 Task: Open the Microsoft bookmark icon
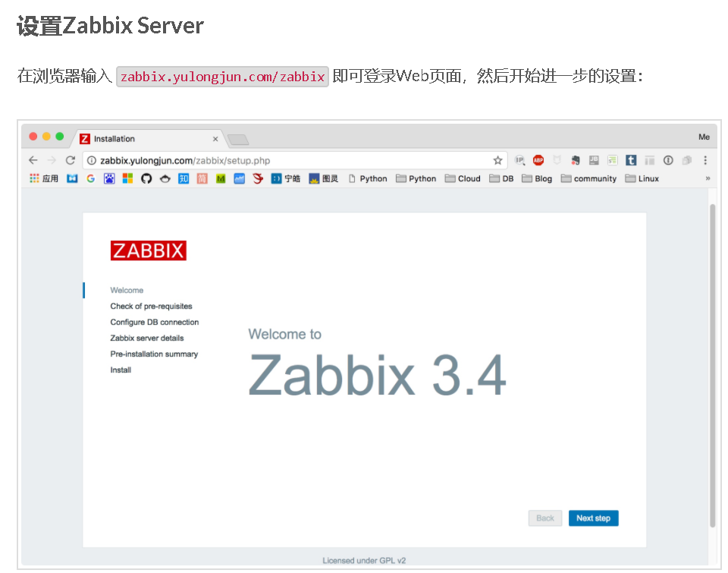click(x=127, y=178)
